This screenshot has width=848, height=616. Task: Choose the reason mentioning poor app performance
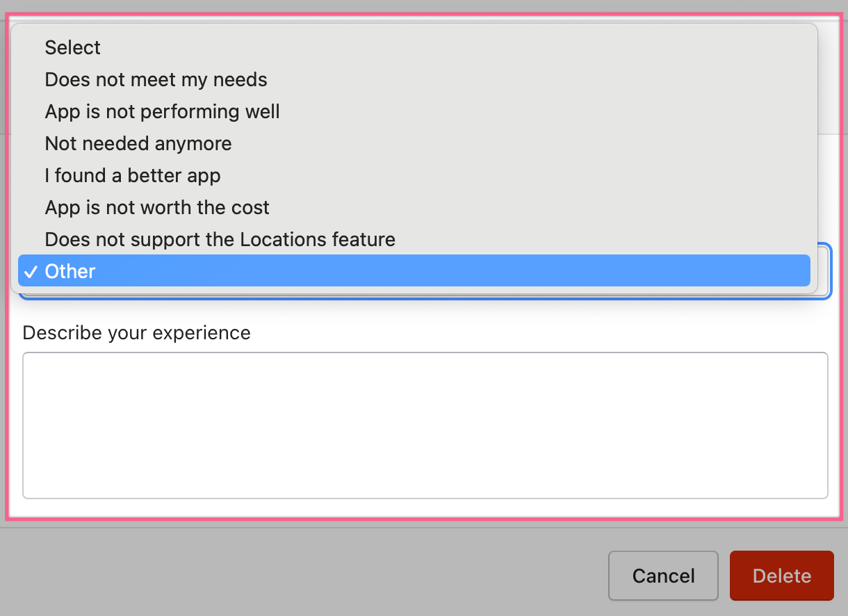tap(162, 112)
